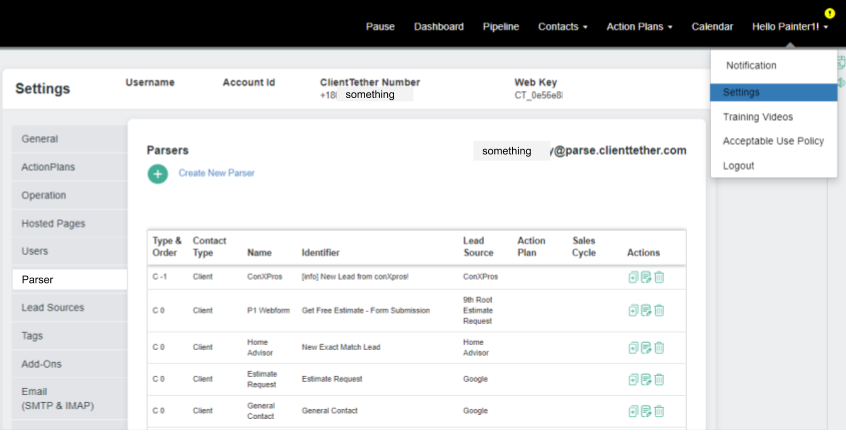Duplicate the Home Advisor parser

pos(633,348)
